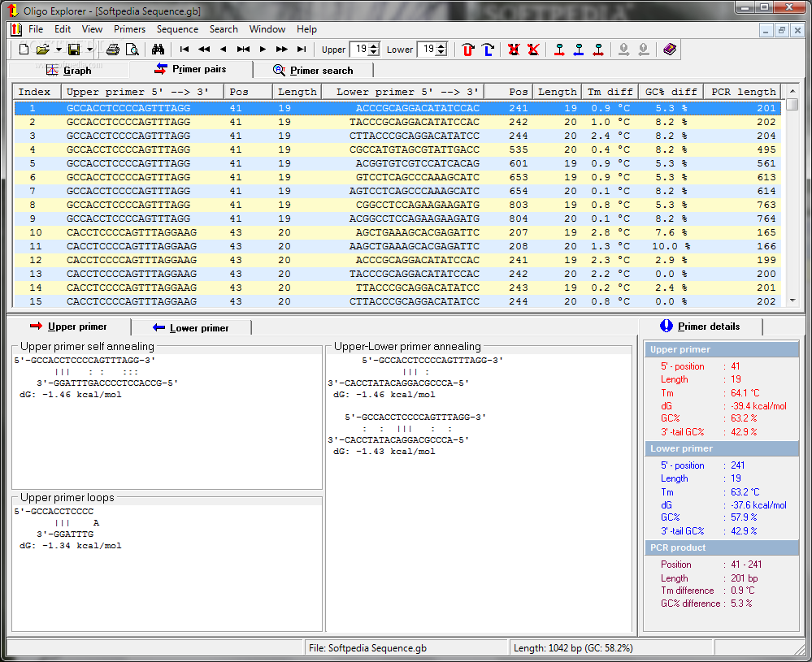
Task: Minimize the inner document window
Action: click(766, 30)
